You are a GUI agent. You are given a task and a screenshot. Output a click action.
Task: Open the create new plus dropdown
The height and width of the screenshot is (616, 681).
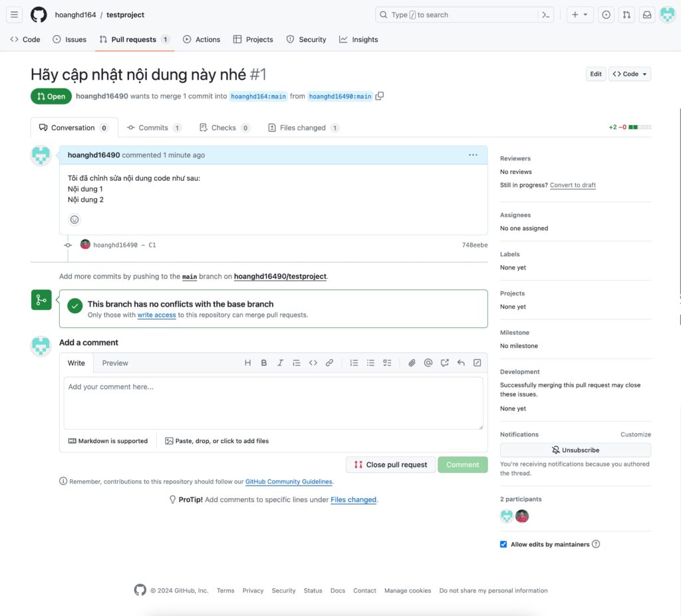tap(579, 15)
